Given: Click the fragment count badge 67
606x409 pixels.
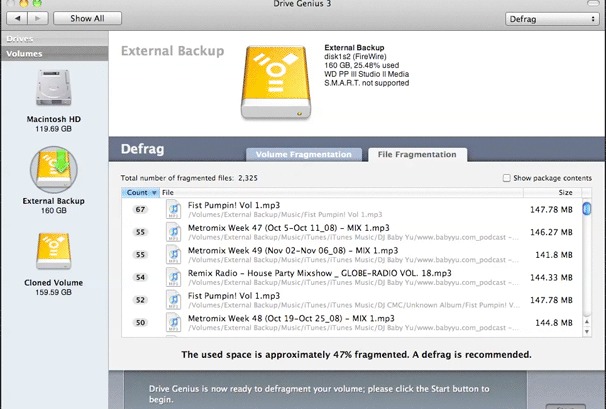Looking at the screenshot, I should [x=140, y=210].
